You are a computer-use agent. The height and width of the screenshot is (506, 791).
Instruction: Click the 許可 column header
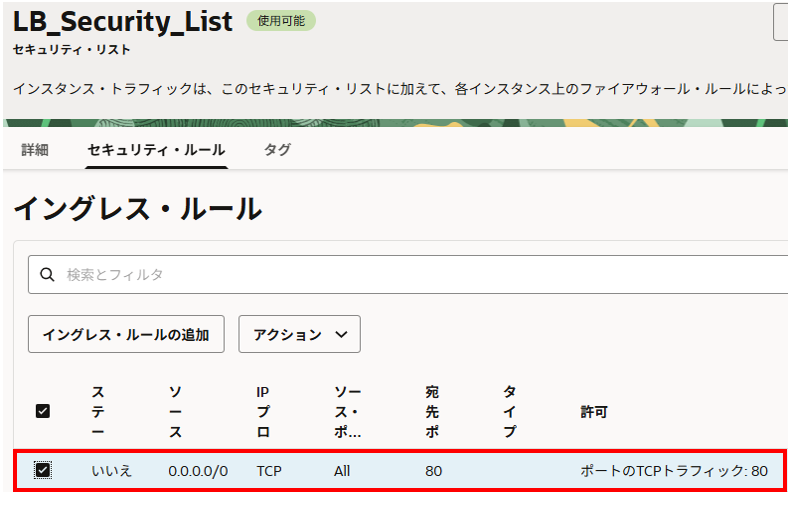[x=594, y=411]
